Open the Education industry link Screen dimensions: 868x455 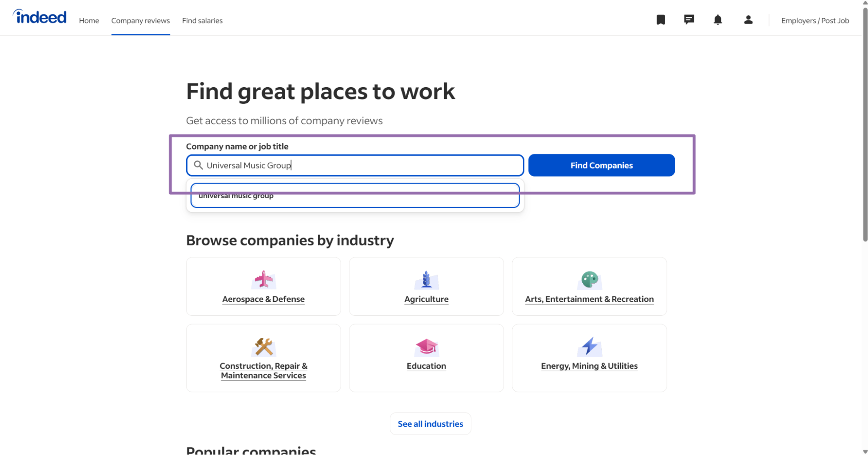426,366
